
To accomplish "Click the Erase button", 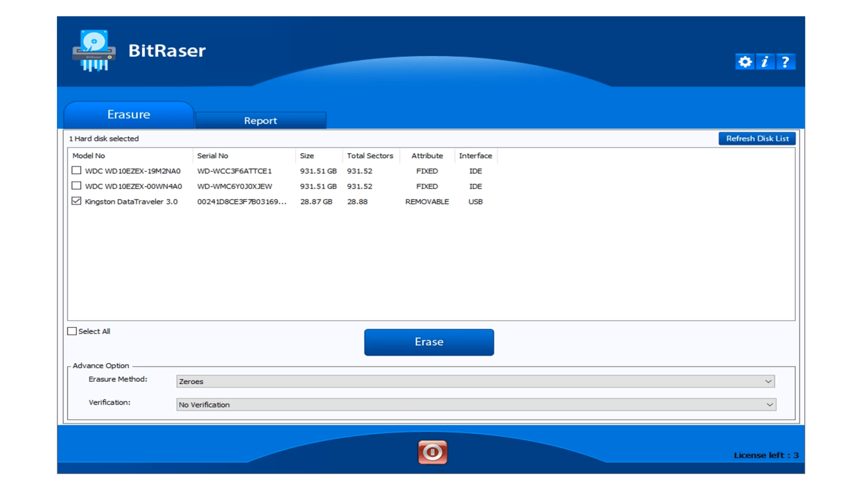I will pos(429,342).
